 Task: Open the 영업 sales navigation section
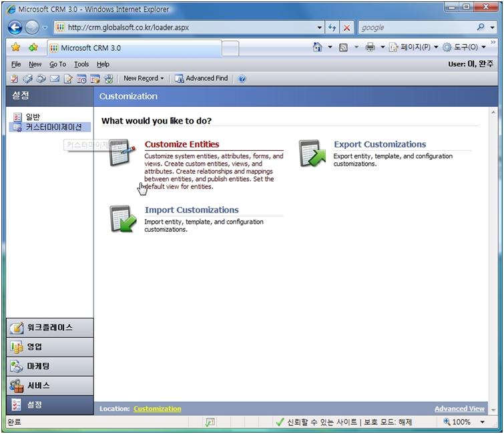tap(50, 347)
